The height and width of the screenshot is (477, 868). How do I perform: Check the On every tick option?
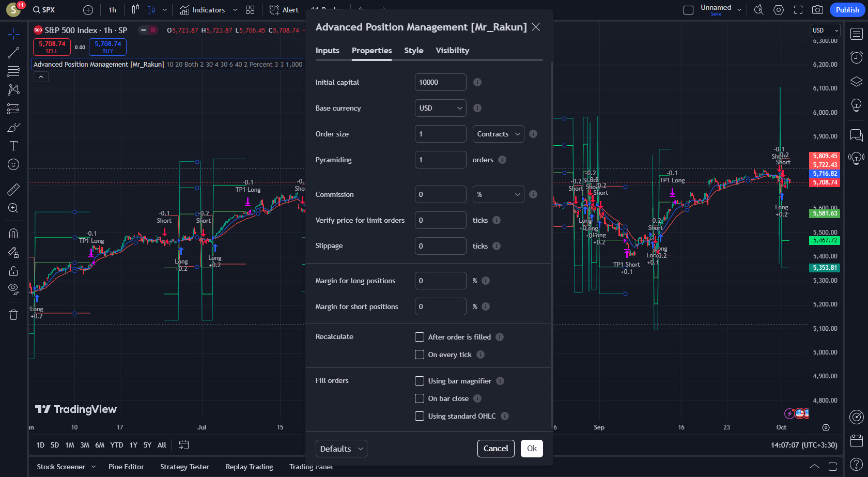[x=420, y=355]
